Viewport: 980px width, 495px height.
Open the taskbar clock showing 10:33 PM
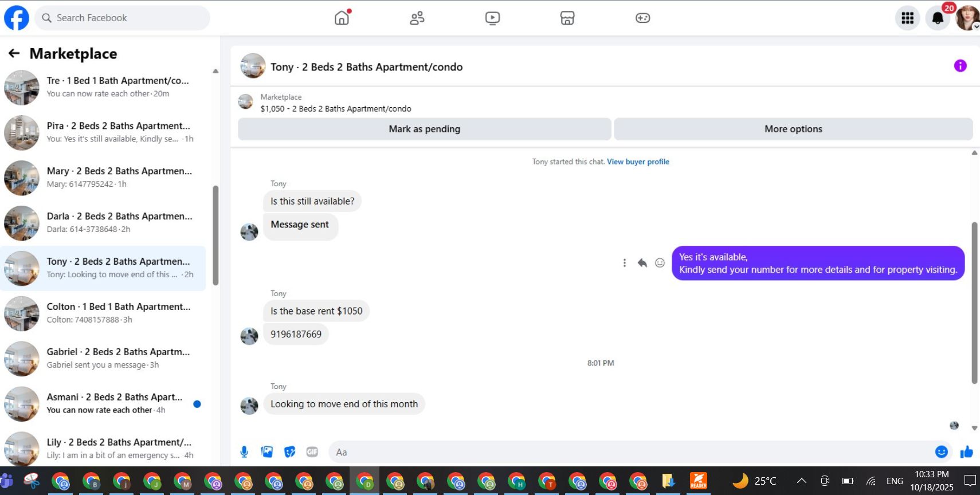point(932,481)
